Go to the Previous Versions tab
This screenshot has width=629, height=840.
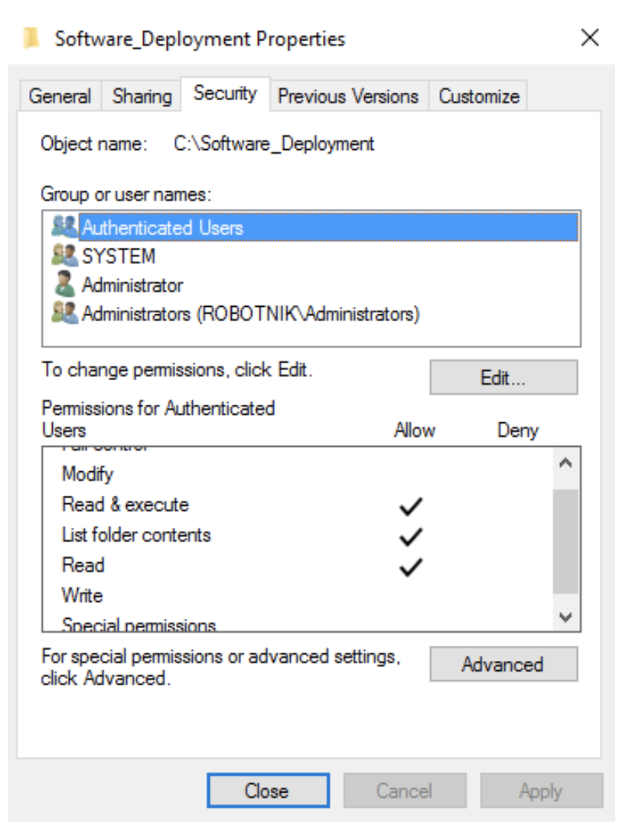pos(348,96)
